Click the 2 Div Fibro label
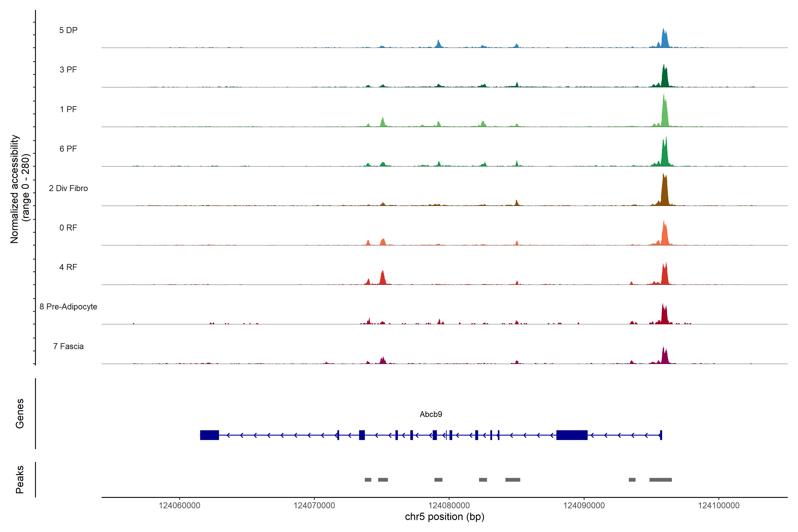This screenshot has height=532, width=798. click(x=68, y=188)
